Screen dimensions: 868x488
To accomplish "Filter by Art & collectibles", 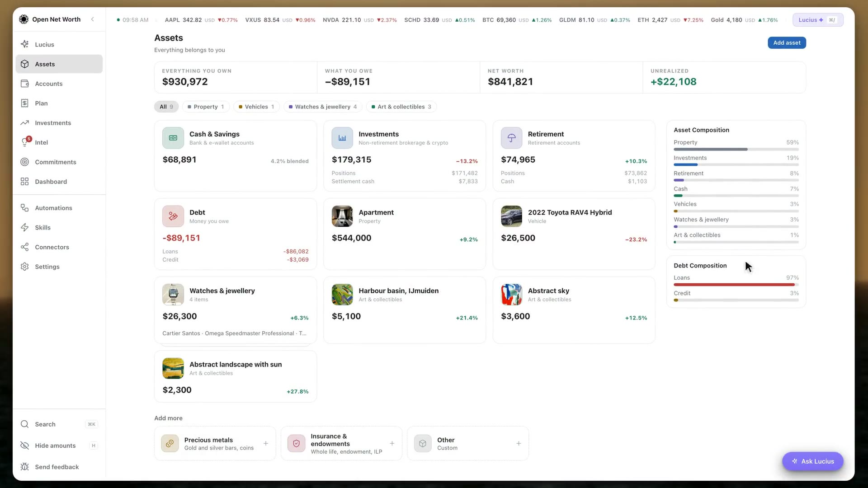I will pos(401,107).
